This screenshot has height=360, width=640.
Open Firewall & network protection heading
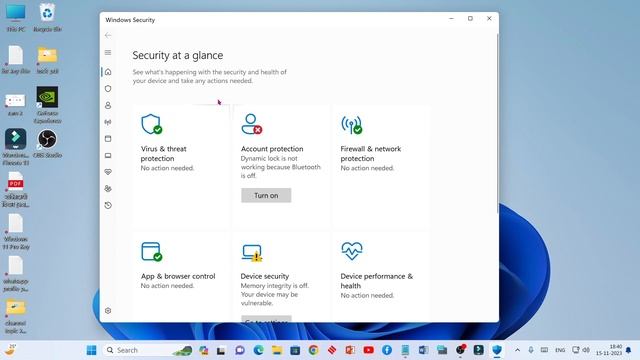[371, 153]
